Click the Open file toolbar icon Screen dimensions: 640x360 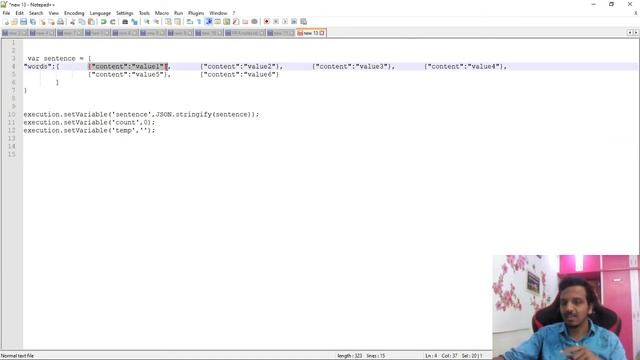[x=14, y=22]
